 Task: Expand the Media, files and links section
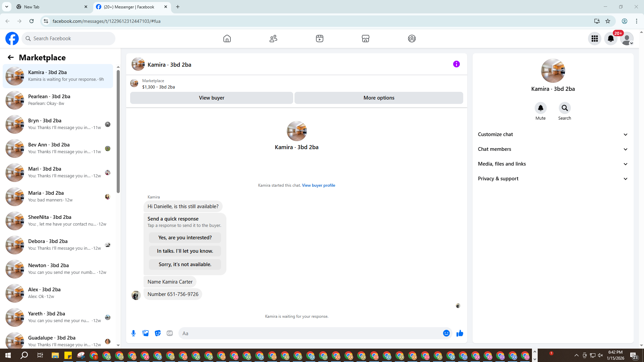(553, 164)
